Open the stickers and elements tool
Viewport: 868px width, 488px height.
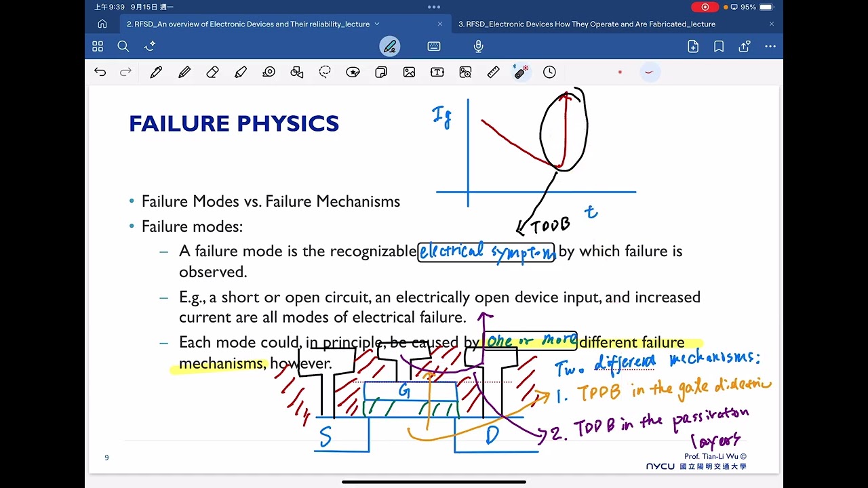pos(353,72)
